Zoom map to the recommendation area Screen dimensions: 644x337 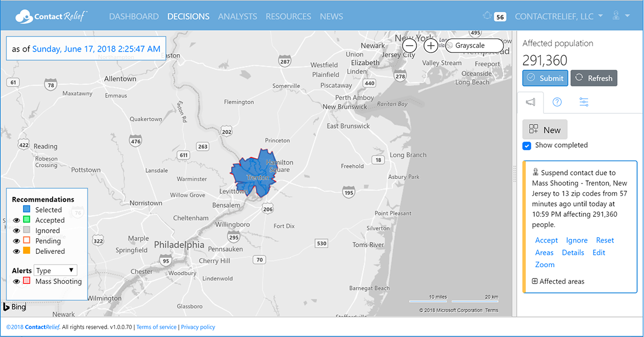545,265
